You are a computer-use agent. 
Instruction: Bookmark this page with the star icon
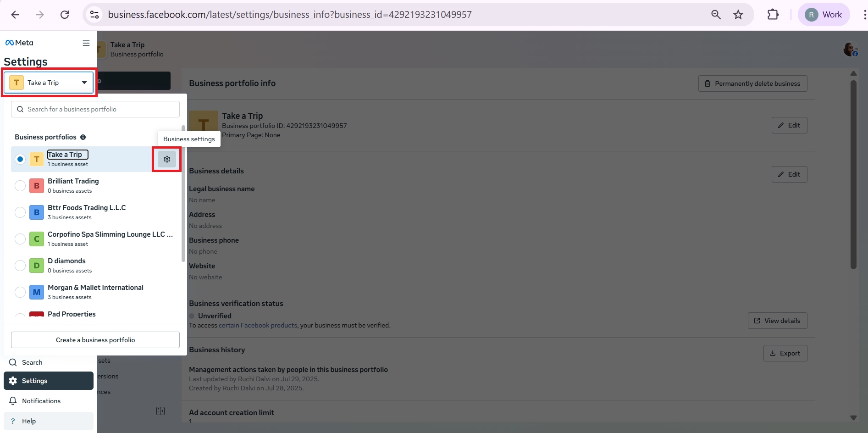click(x=738, y=15)
